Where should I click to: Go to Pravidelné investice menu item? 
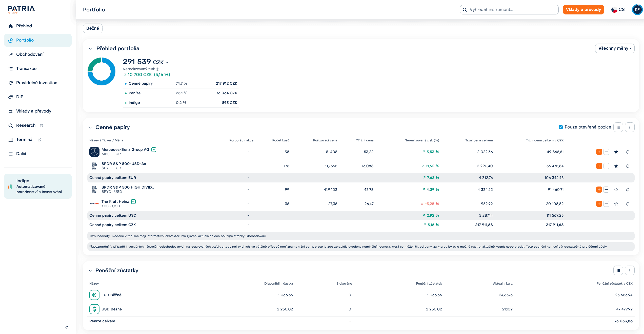pos(37,83)
